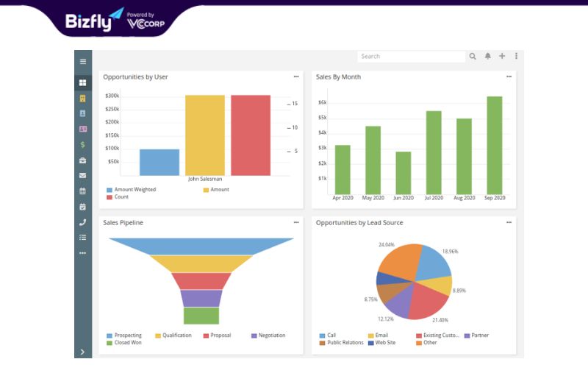Image resolution: width=588 pixels, height=373 pixels.
Task: Open the dashboard grid icon in sidebar
Action: click(x=83, y=82)
